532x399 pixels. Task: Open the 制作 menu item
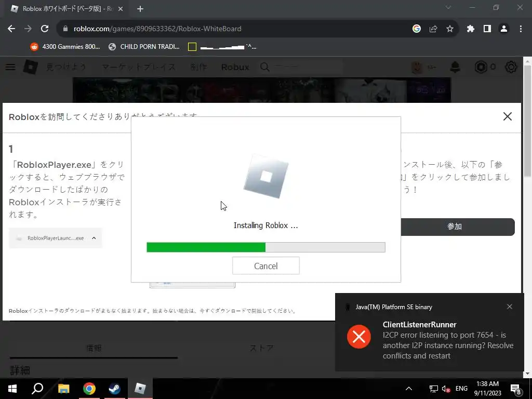pos(198,67)
